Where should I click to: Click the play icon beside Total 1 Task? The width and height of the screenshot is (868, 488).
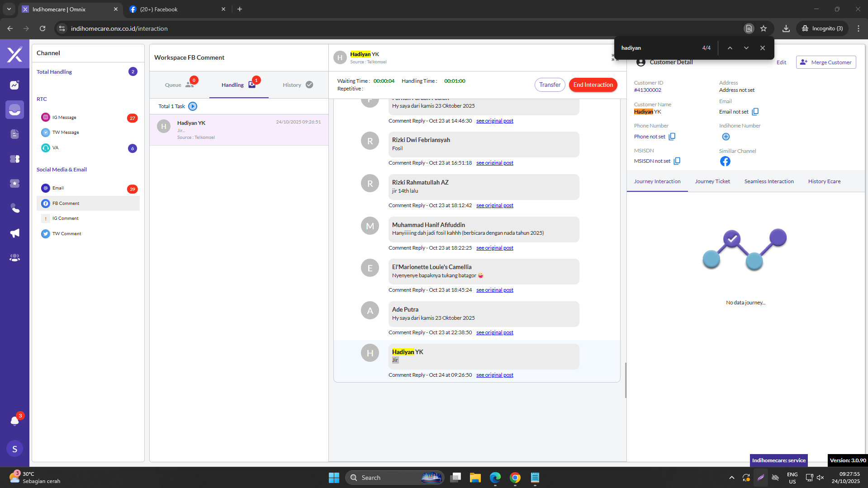point(193,106)
